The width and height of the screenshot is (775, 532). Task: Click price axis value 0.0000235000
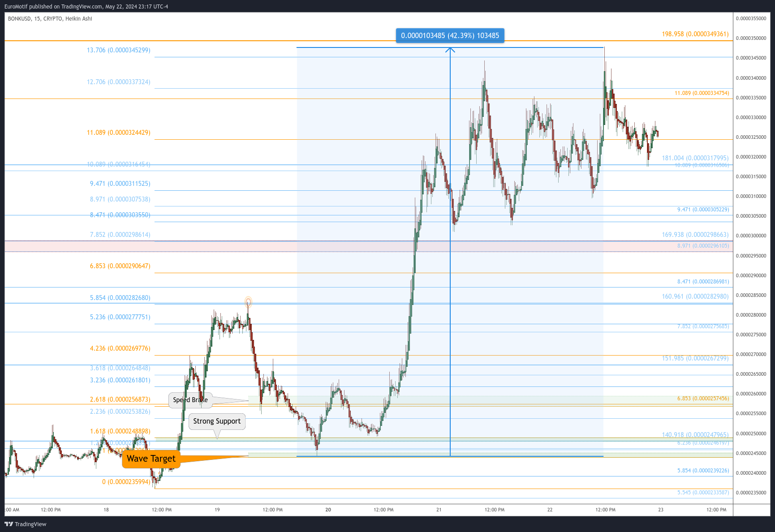751,493
